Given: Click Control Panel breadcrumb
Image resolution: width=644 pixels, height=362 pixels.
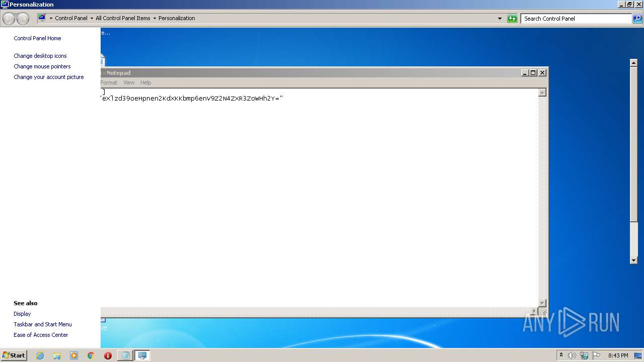Looking at the screenshot, I should coord(71,18).
